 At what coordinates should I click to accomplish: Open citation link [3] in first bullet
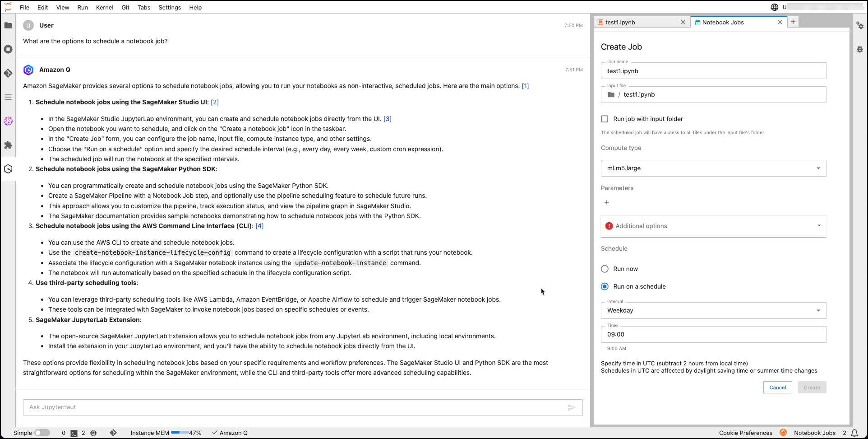pos(388,119)
